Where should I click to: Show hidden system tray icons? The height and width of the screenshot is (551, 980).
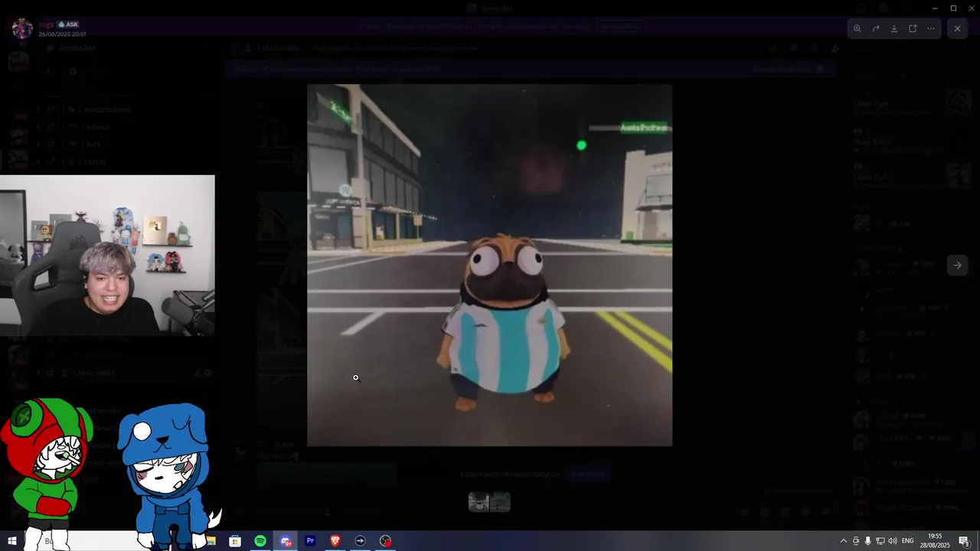pyautogui.click(x=844, y=541)
